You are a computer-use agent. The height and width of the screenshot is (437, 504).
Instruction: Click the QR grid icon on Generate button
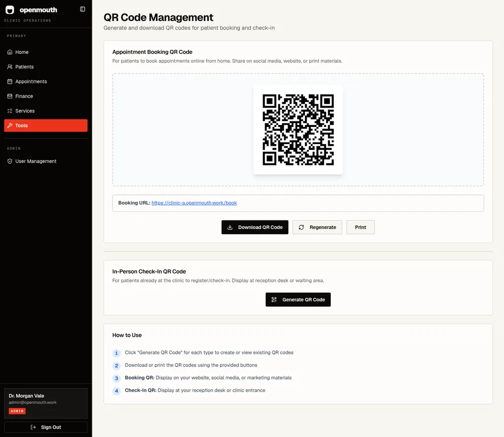(274, 300)
